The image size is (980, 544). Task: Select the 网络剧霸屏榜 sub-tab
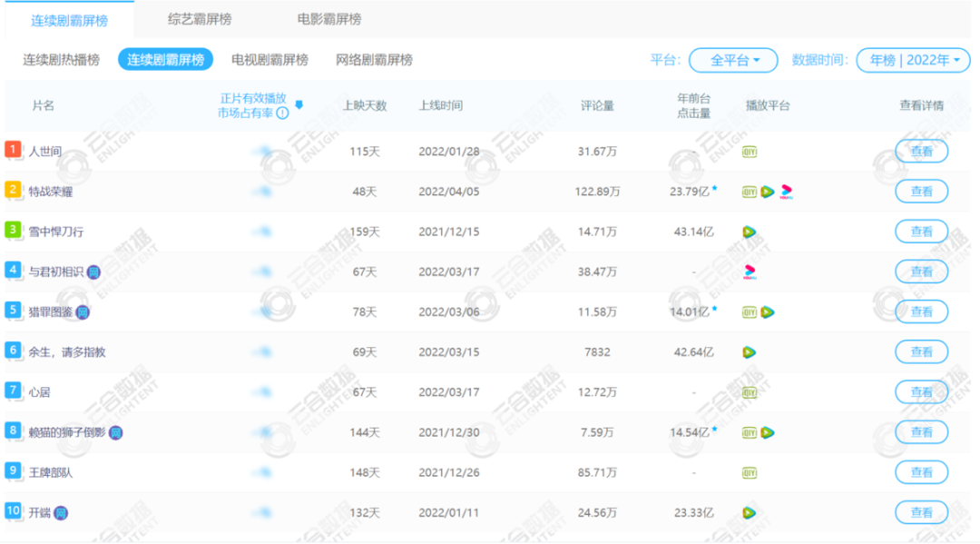(x=374, y=60)
